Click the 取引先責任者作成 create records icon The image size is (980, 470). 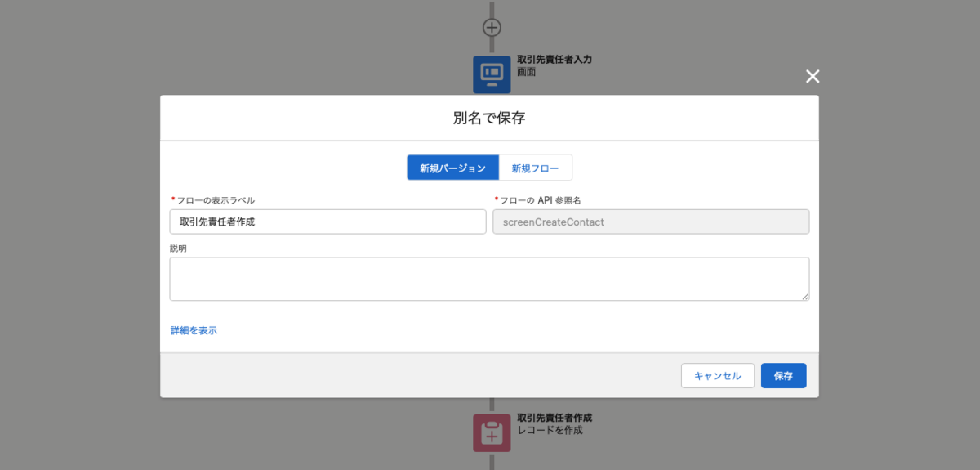click(492, 432)
